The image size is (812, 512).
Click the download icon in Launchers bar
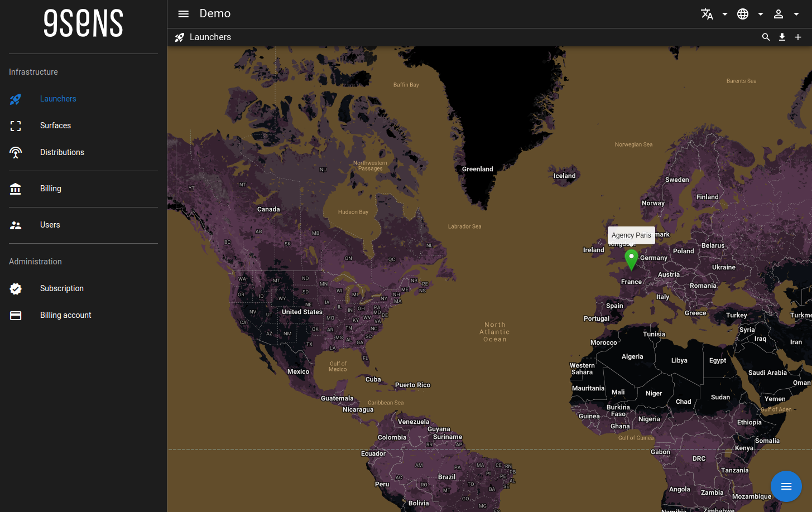click(x=782, y=37)
